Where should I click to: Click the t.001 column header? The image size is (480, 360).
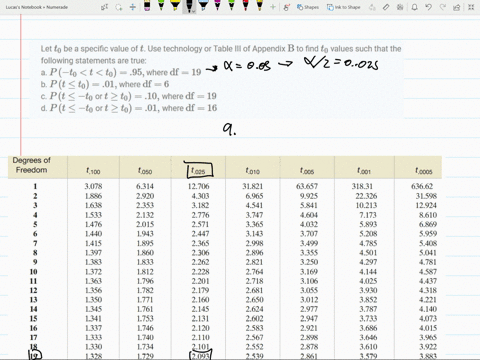click(x=364, y=171)
